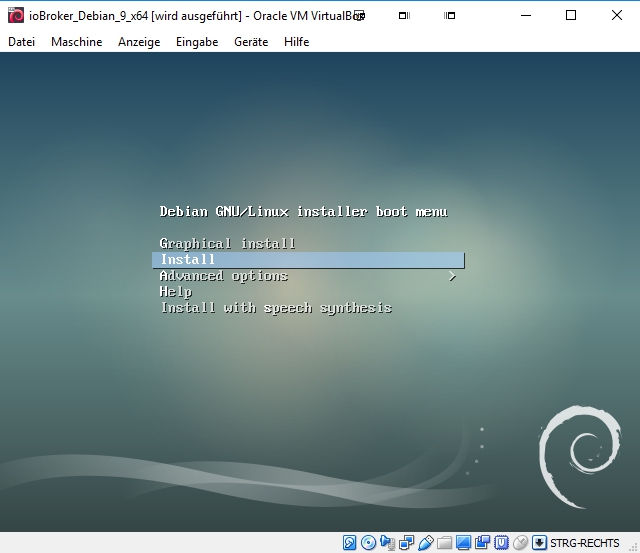Open the audio settings status icon
Image resolution: width=640 pixels, height=553 pixels.
[x=387, y=543]
